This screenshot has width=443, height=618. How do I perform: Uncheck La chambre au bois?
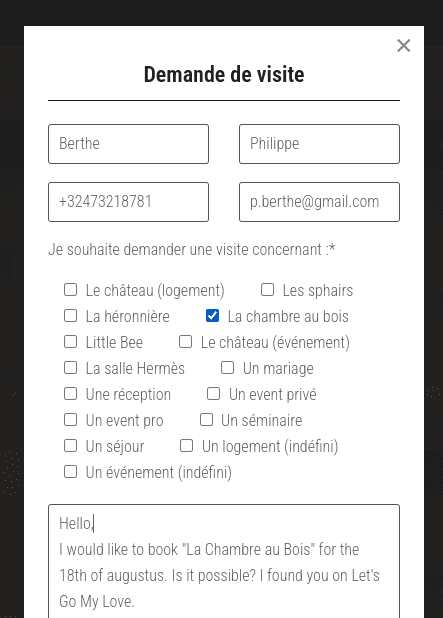pos(212,316)
